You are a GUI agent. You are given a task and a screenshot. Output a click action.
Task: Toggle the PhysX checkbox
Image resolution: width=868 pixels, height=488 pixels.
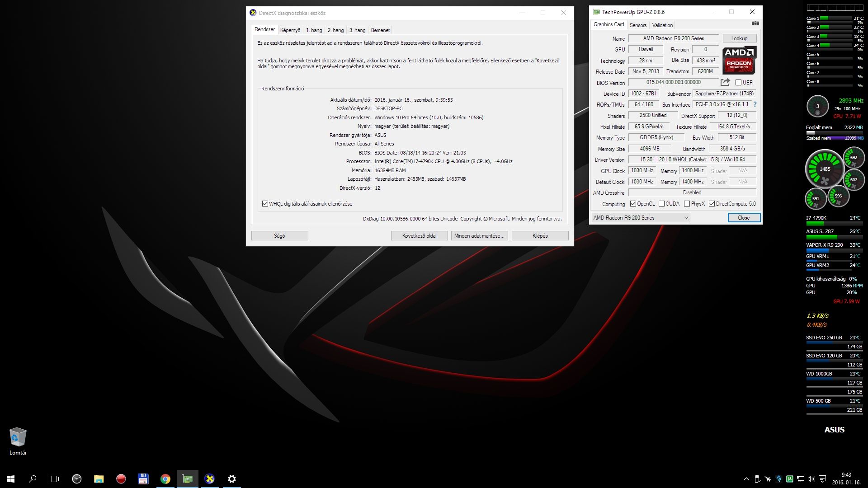click(687, 204)
